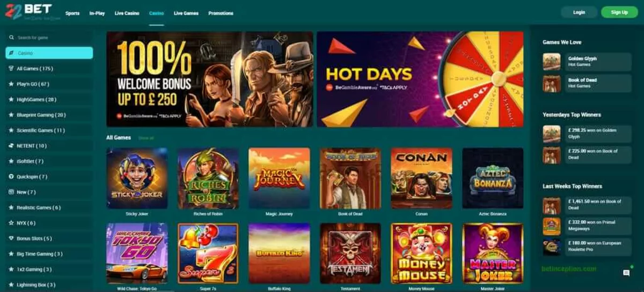Click the green Sign Up button
The height and width of the screenshot is (292, 644).
[x=619, y=12]
